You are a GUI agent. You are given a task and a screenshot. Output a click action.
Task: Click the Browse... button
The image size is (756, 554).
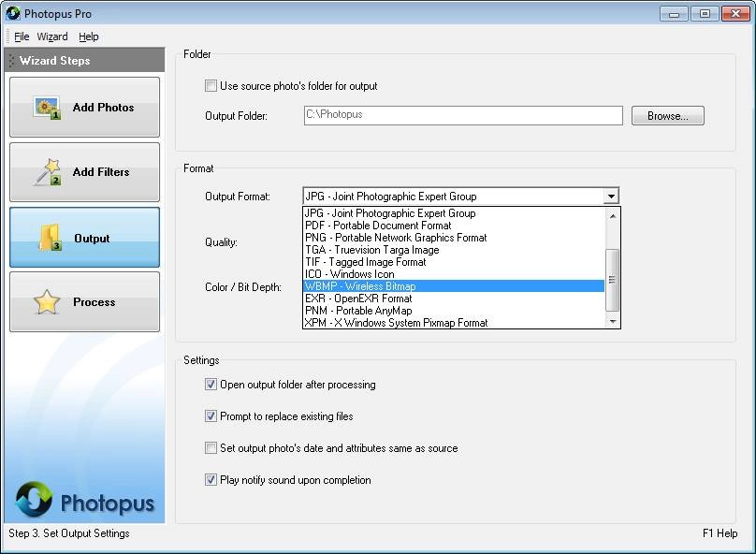pos(668,116)
